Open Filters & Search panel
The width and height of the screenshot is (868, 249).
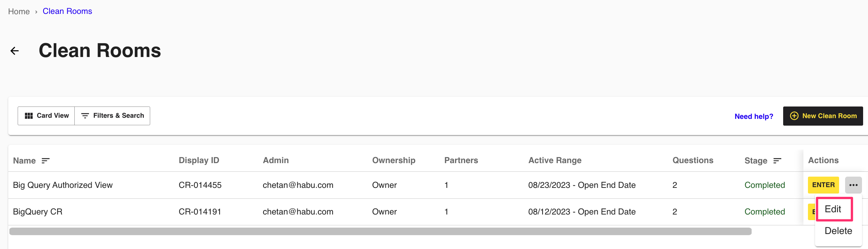click(113, 116)
